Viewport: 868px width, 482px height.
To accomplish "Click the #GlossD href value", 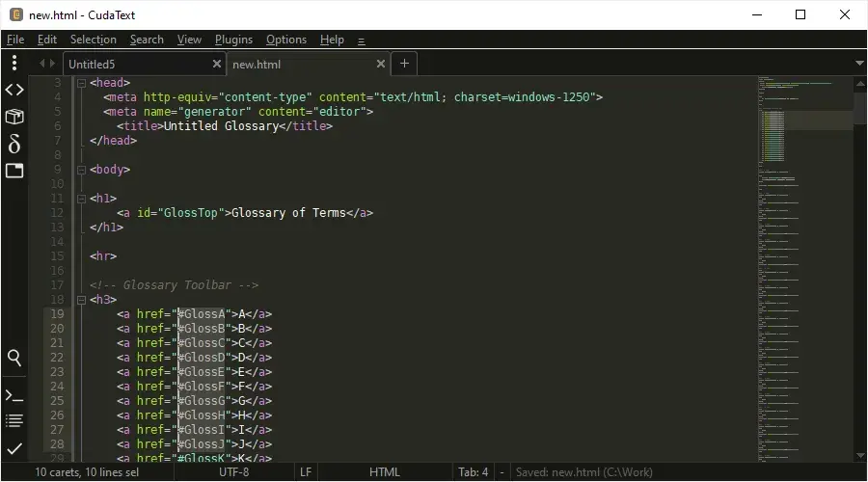I will pyautogui.click(x=202, y=358).
